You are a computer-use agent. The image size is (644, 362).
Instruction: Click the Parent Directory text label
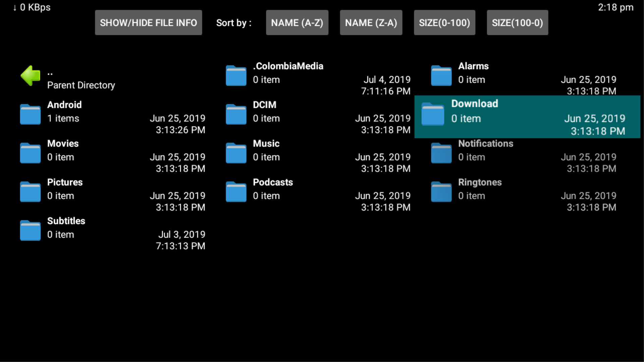click(81, 85)
